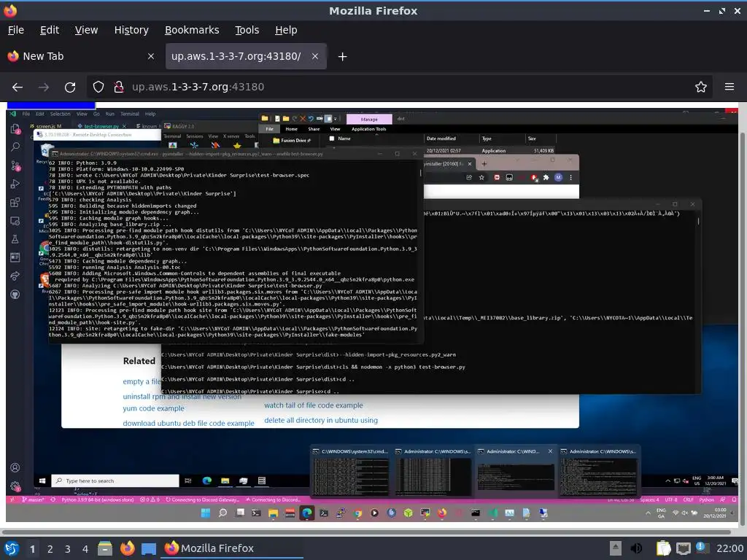Screen dimensions: 747x560
Task: Open the Bookmarks menu
Action: [192, 30]
